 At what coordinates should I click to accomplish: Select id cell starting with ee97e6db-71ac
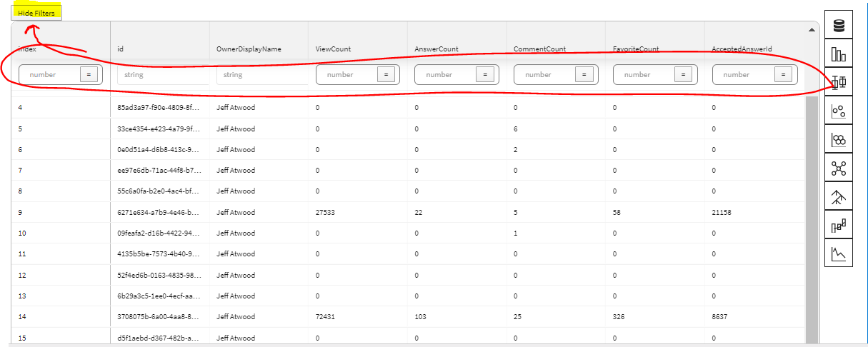point(159,171)
